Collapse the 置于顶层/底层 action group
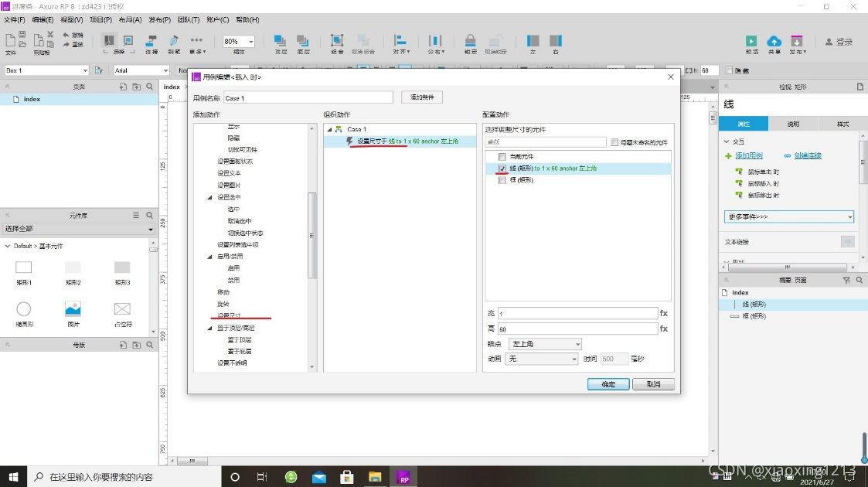 (x=209, y=329)
